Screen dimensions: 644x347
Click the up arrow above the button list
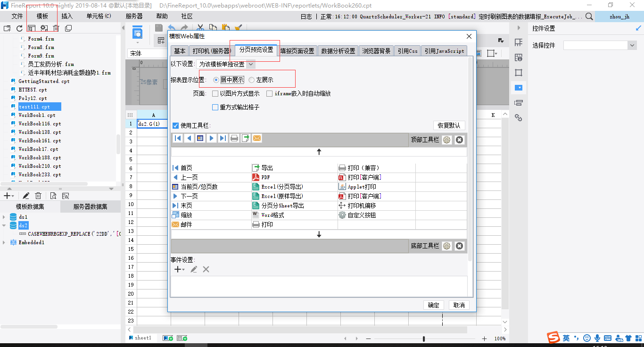319,152
